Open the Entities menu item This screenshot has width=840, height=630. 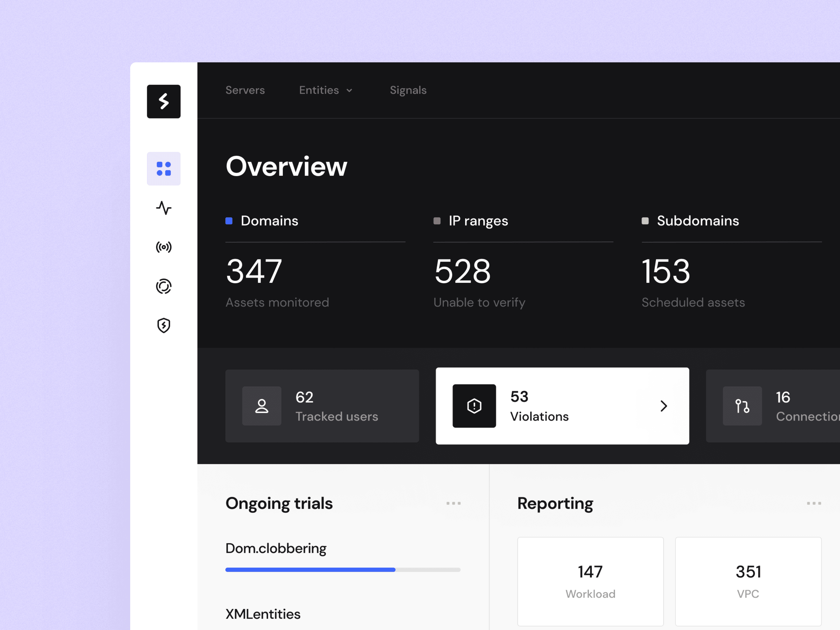point(319,90)
